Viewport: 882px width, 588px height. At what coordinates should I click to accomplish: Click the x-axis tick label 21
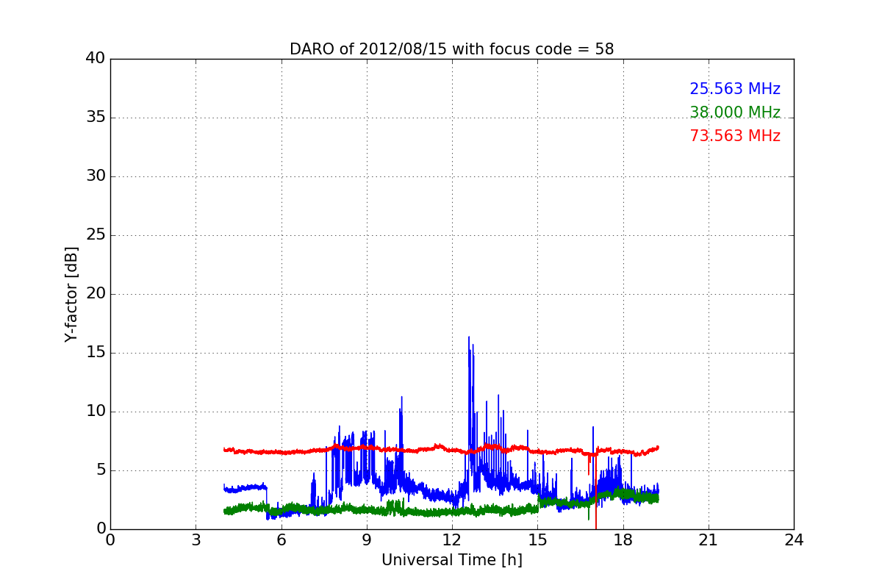tap(709, 540)
